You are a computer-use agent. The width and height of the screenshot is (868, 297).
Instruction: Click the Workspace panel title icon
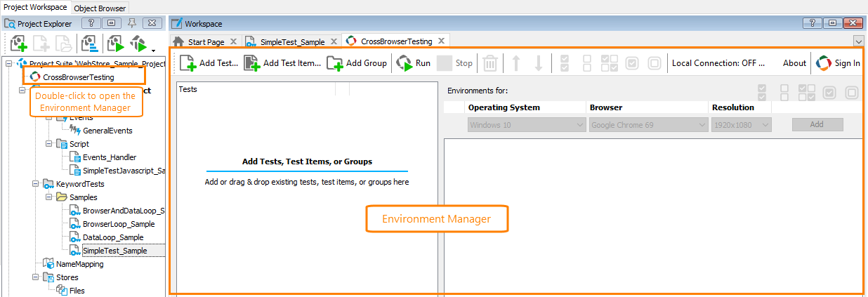coord(177,24)
